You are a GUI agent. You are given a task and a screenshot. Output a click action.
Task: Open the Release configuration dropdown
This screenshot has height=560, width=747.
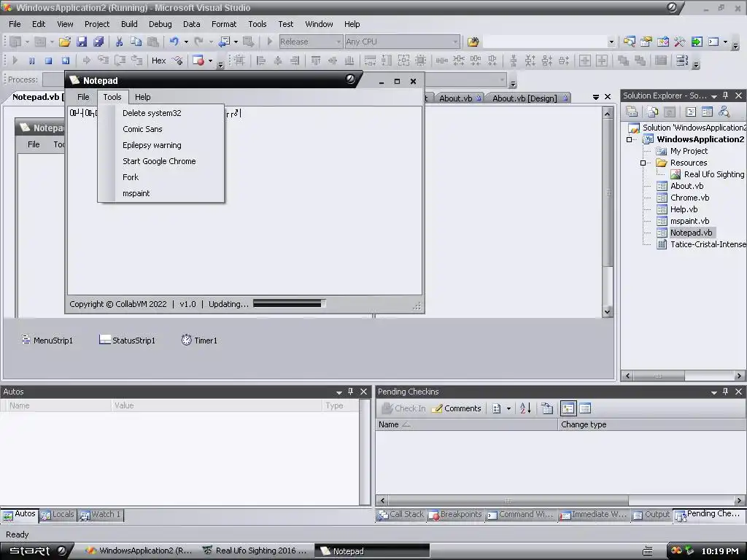click(x=338, y=42)
